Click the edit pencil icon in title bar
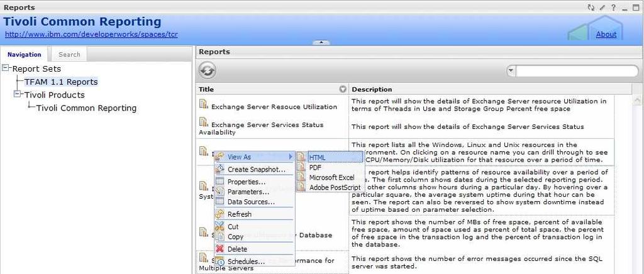 (602, 8)
